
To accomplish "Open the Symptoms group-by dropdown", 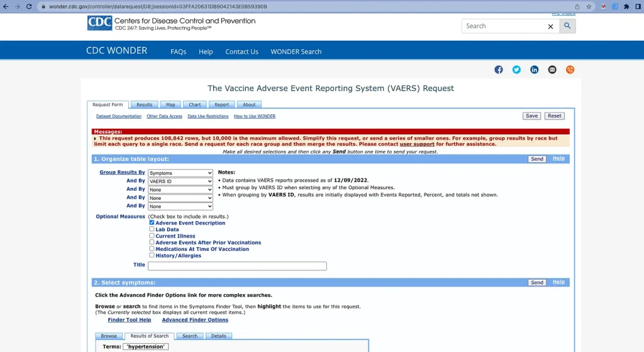I will point(180,173).
